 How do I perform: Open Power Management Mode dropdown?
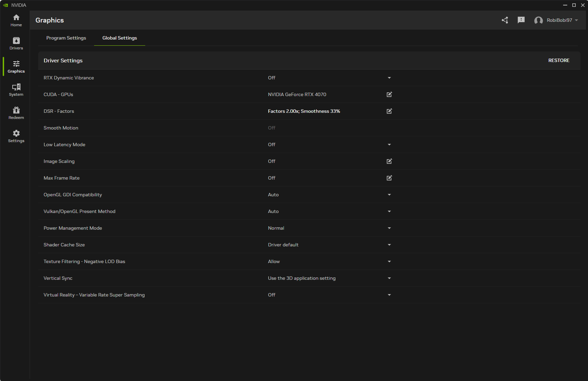pyautogui.click(x=389, y=228)
